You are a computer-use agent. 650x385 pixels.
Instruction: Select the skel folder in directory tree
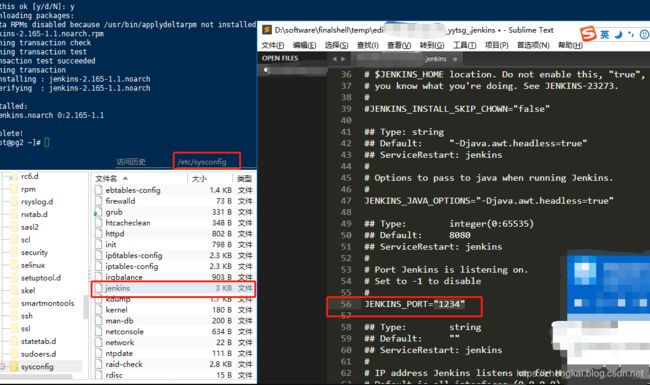pos(28,291)
